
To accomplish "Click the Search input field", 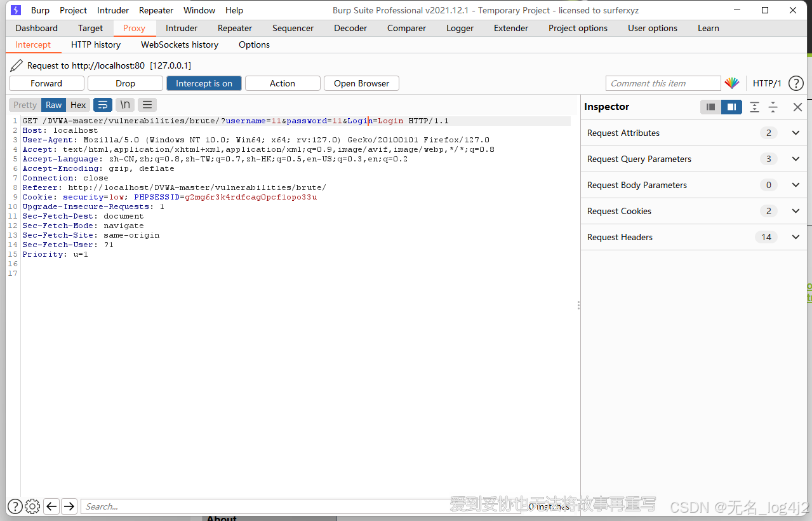I will [302, 506].
